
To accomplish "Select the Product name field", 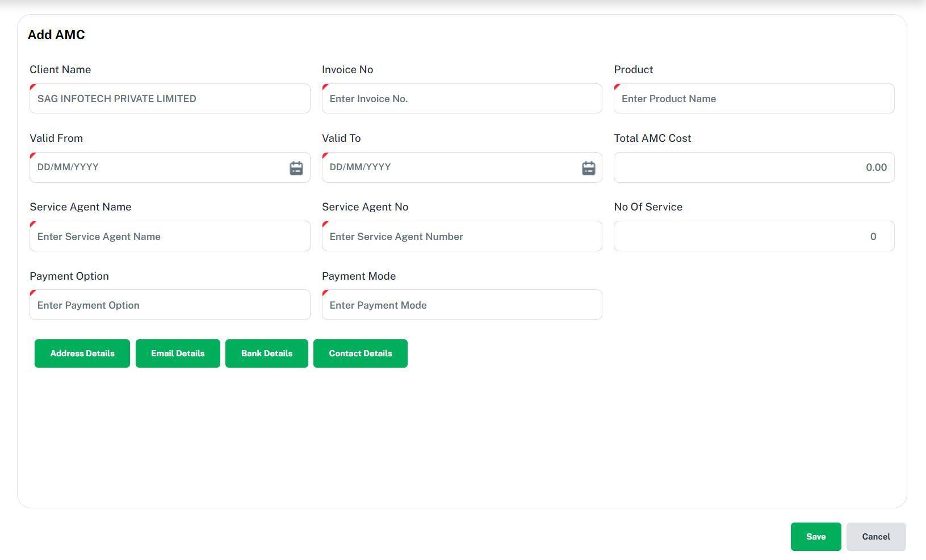I will (754, 99).
